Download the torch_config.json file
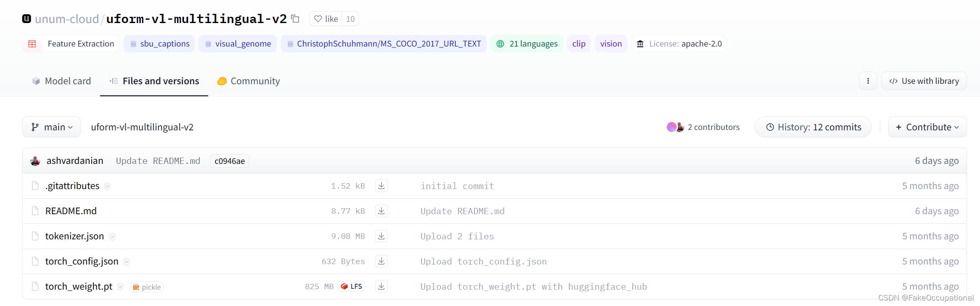 (381, 261)
